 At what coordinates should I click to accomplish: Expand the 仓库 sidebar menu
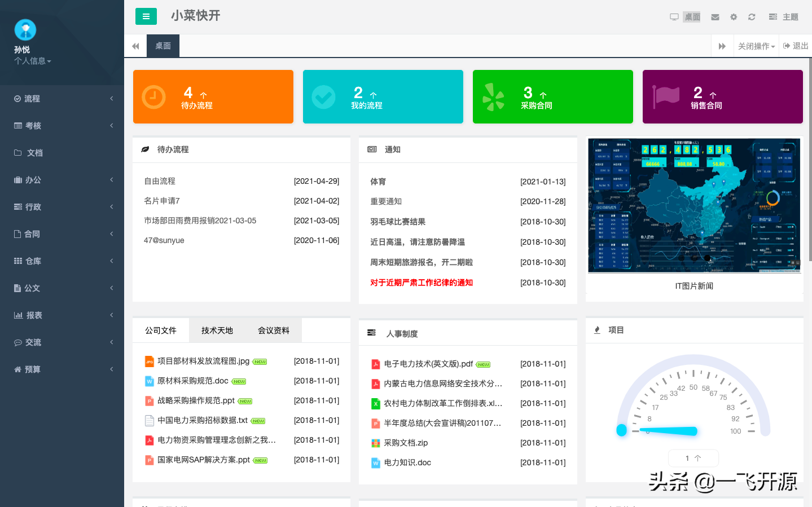pos(62,261)
